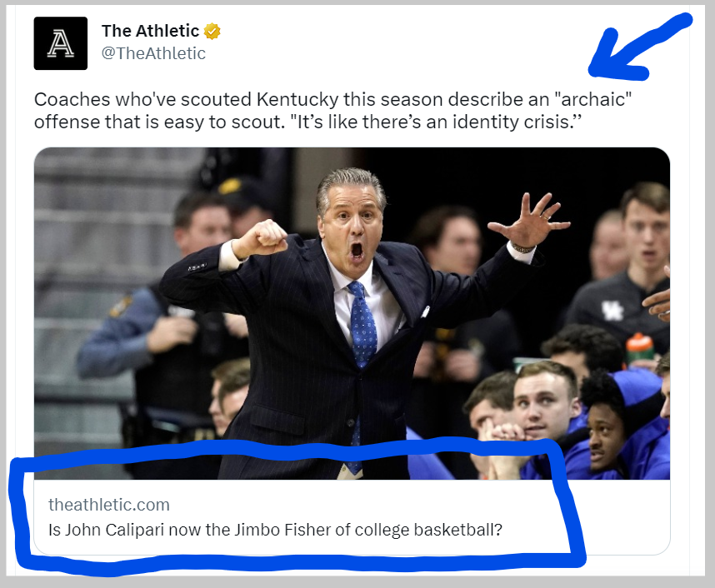Click the coach's wristwatch
Viewport: 715px width, 588px height.
(523, 247)
